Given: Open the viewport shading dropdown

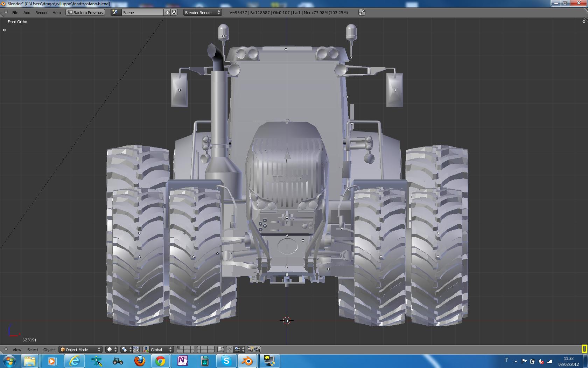Looking at the screenshot, I should [112, 349].
